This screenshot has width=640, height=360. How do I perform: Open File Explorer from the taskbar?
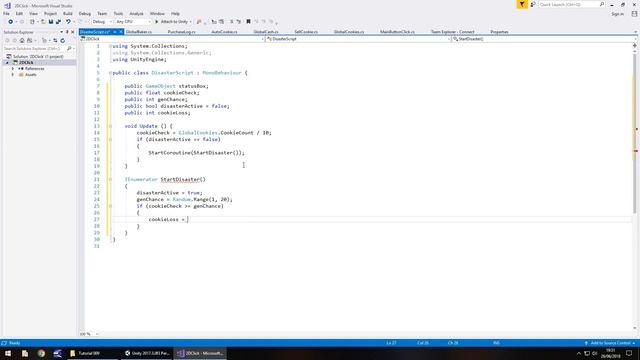25,353
